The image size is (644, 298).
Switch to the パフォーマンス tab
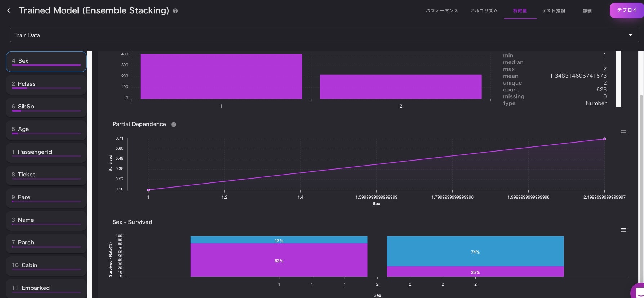point(442,11)
